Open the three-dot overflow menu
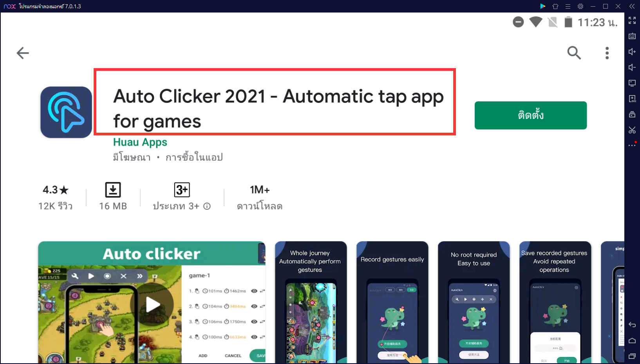Screen dimensions: 640x364 [x=607, y=53]
